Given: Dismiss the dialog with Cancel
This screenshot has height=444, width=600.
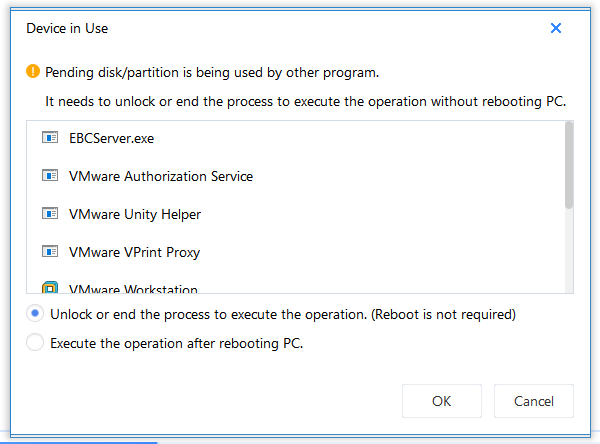Looking at the screenshot, I should (x=533, y=401).
